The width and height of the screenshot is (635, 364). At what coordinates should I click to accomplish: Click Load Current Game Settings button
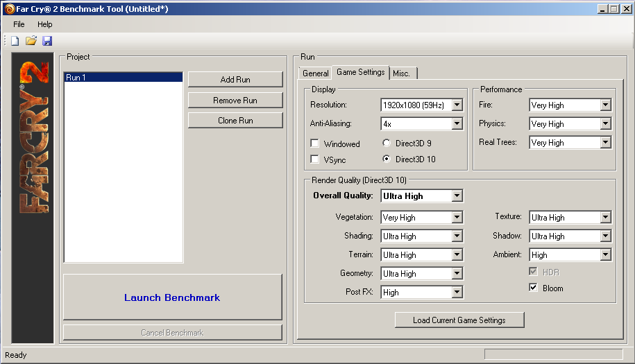[459, 320]
